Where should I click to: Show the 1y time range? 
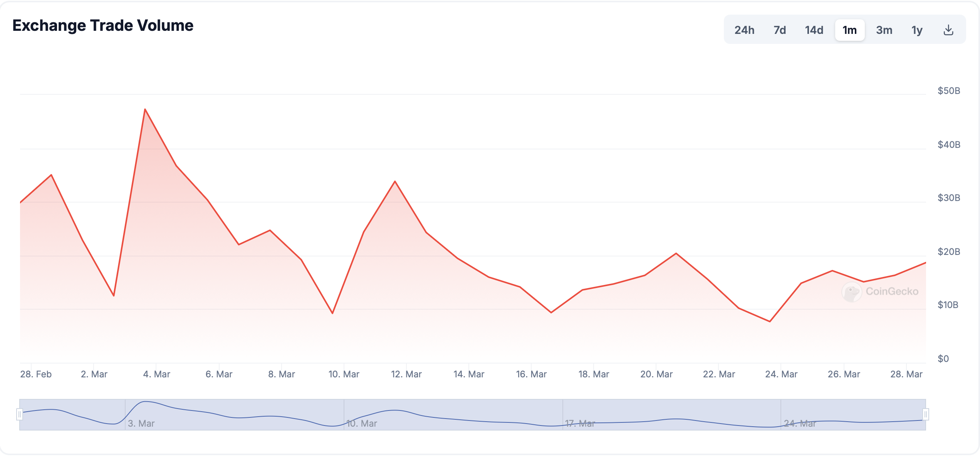[916, 30]
